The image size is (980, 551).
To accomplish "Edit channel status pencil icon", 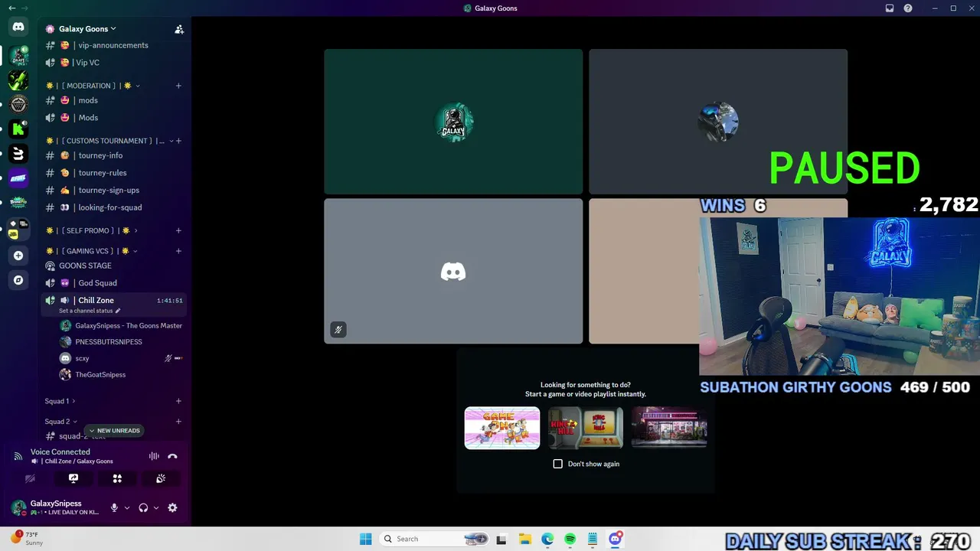I will click(x=118, y=311).
